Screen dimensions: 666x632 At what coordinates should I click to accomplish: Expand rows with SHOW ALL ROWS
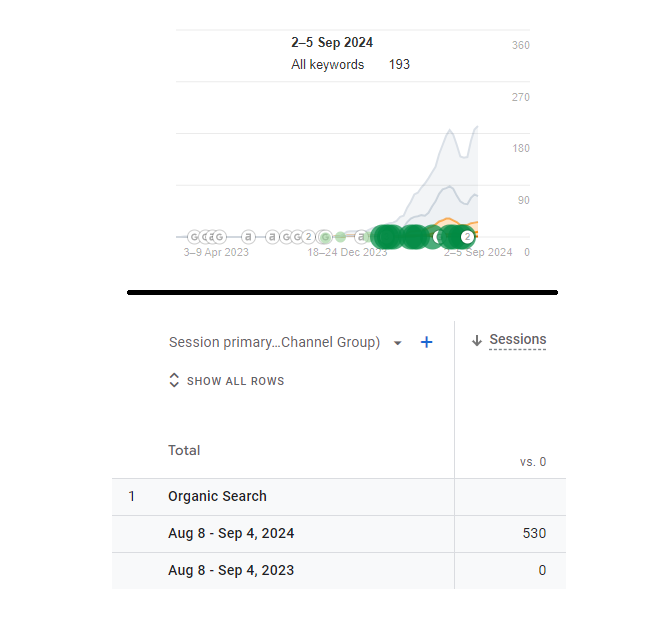[235, 381]
